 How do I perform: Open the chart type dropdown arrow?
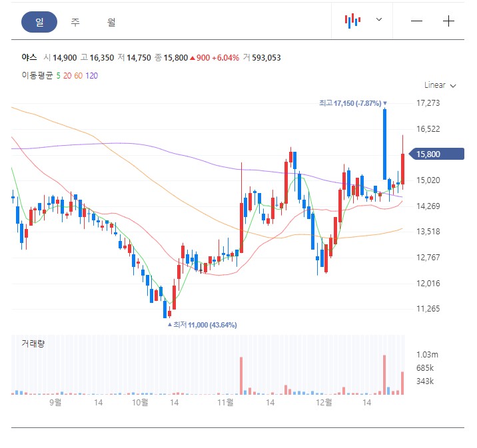[x=379, y=19]
